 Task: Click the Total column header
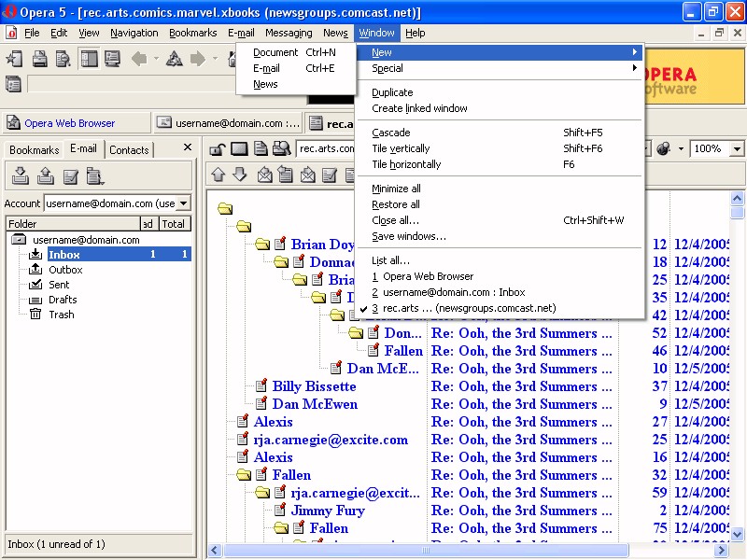coord(173,224)
